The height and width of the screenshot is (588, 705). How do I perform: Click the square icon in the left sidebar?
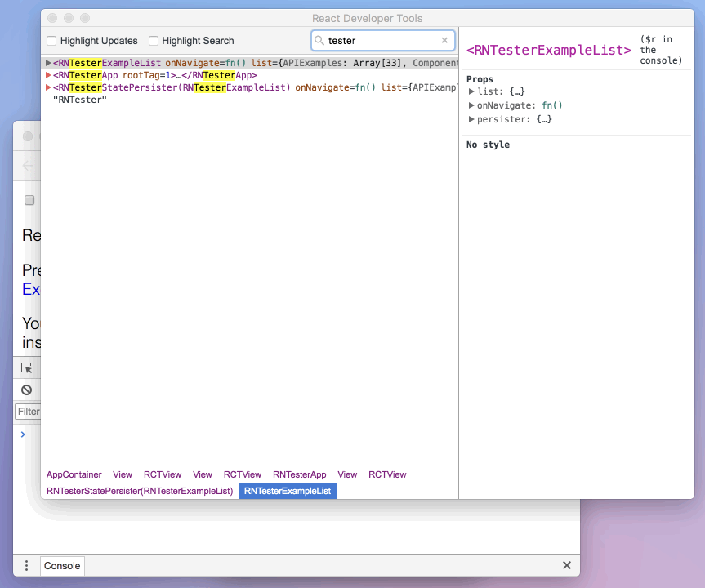click(x=29, y=200)
